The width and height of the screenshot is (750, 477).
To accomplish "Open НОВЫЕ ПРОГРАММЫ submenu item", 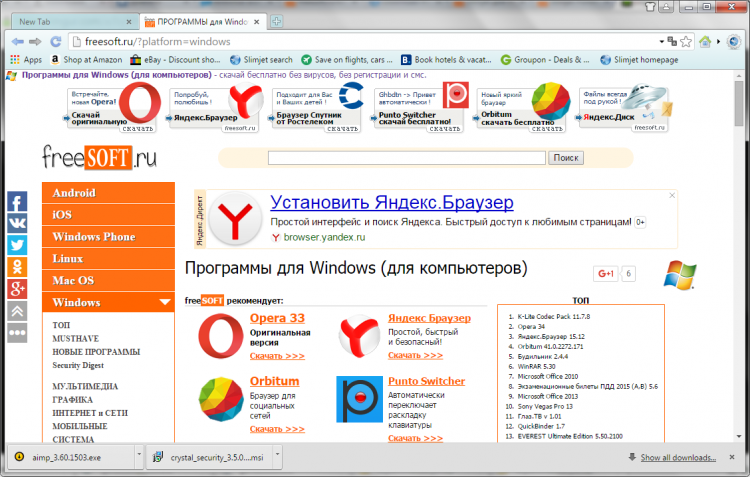I will [96, 352].
